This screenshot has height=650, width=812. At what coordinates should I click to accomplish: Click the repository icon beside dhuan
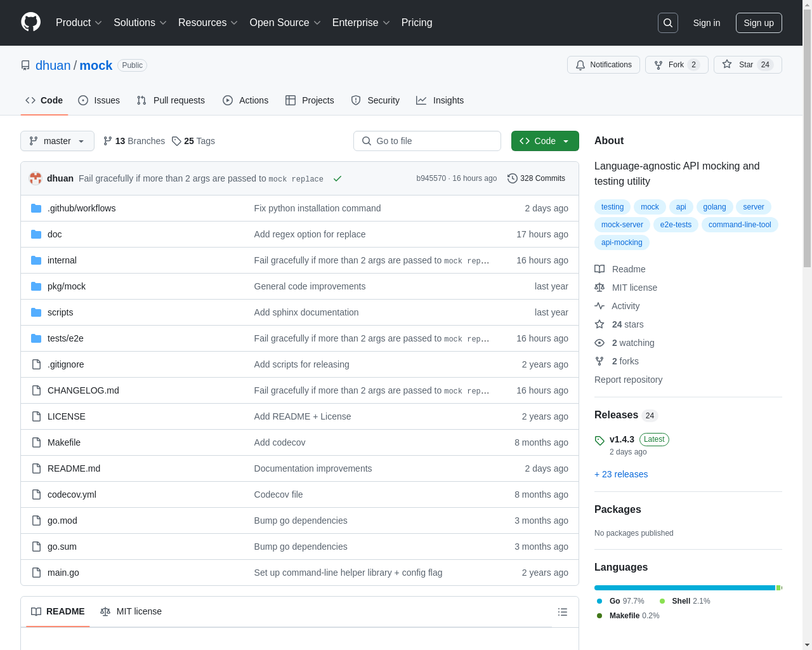tap(25, 65)
